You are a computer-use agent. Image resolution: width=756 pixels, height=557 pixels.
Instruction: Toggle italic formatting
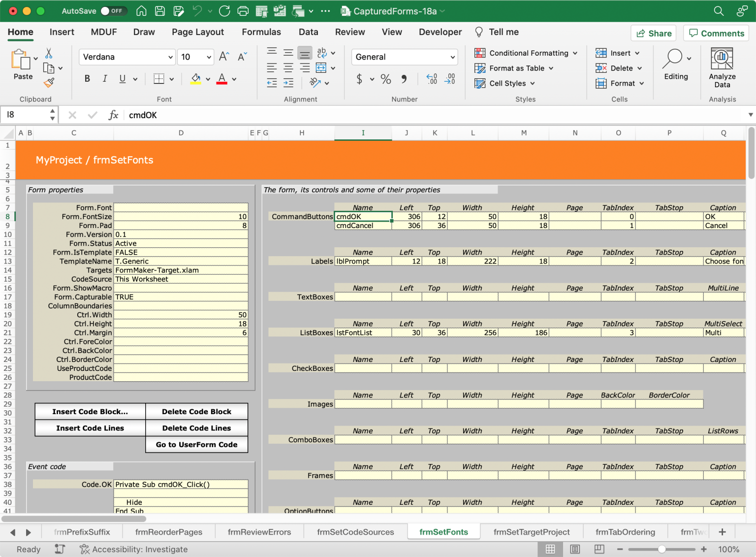[105, 78]
